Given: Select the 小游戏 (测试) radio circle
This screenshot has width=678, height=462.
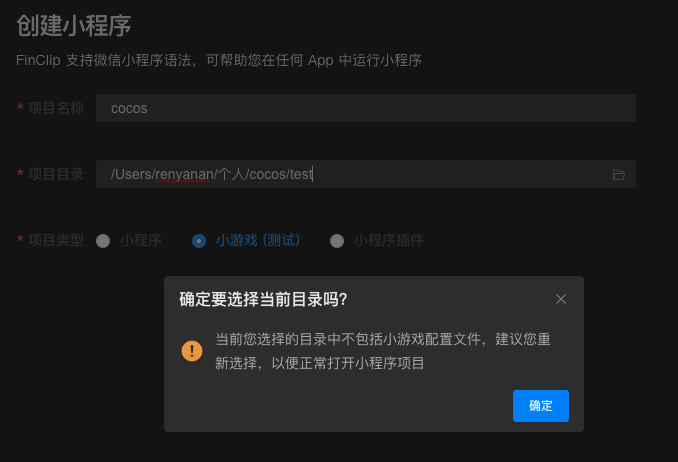Looking at the screenshot, I should point(199,241).
